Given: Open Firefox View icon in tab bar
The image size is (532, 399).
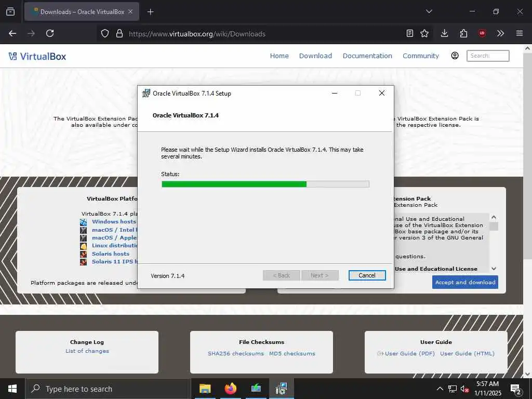Looking at the screenshot, I should pyautogui.click(x=10, y=11).
